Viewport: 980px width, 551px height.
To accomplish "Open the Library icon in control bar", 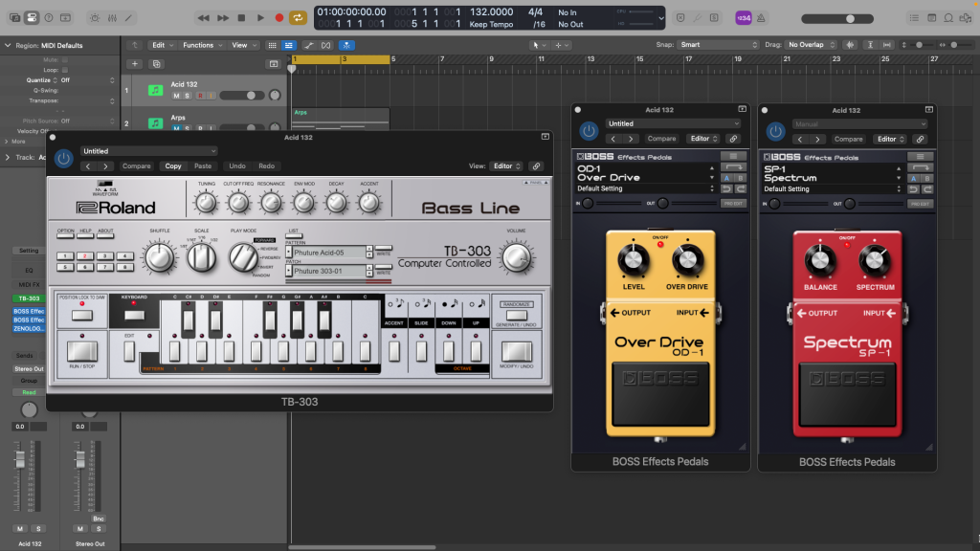I will (14, 18).
